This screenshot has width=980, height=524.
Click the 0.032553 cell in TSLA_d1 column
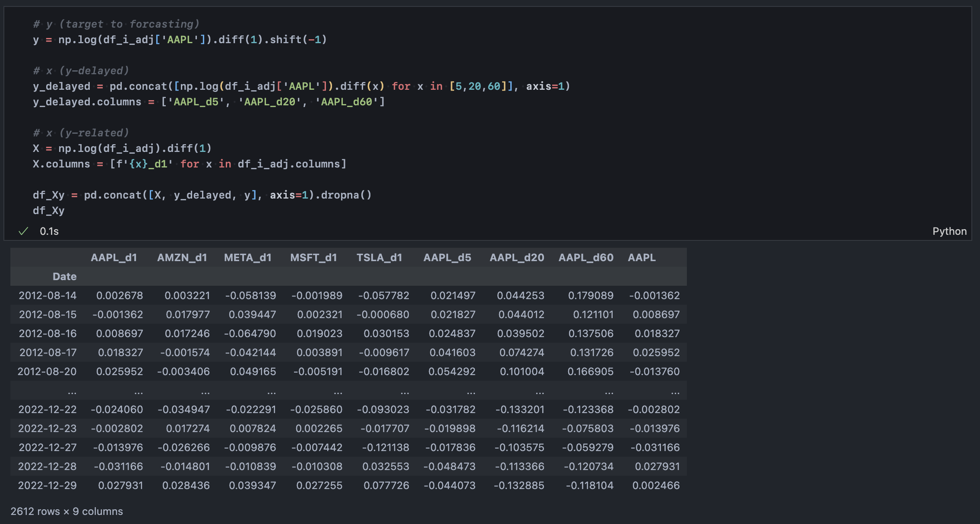pos(386,467)
